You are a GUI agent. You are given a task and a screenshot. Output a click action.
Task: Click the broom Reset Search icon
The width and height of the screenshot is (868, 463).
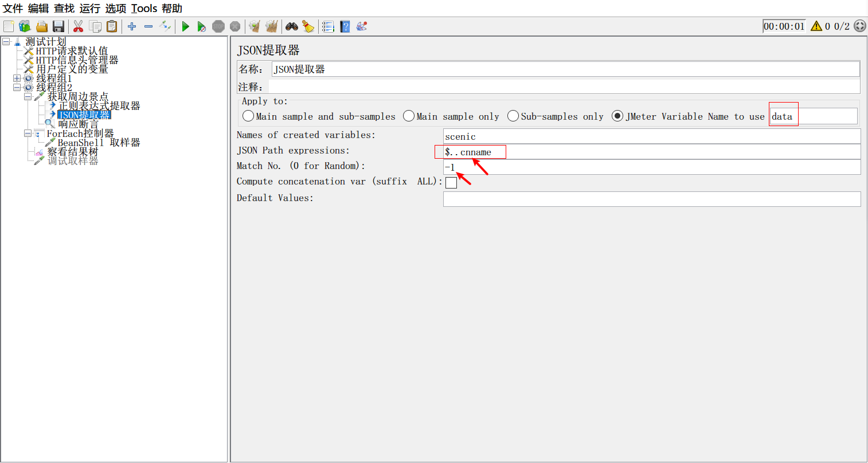308,26
